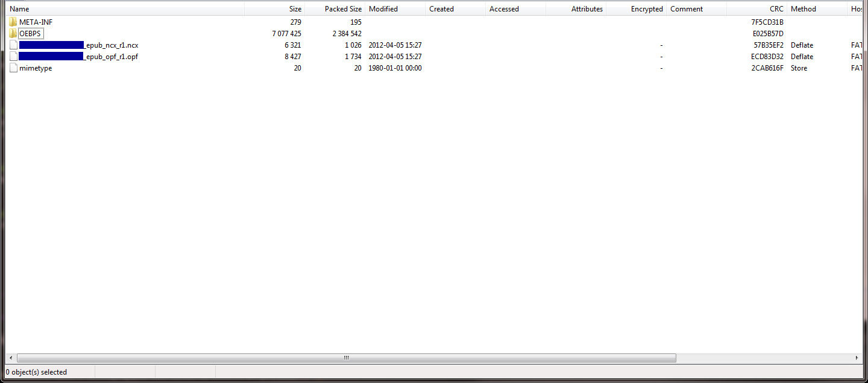Click the scrollbar right arrow

coord(857,358)
